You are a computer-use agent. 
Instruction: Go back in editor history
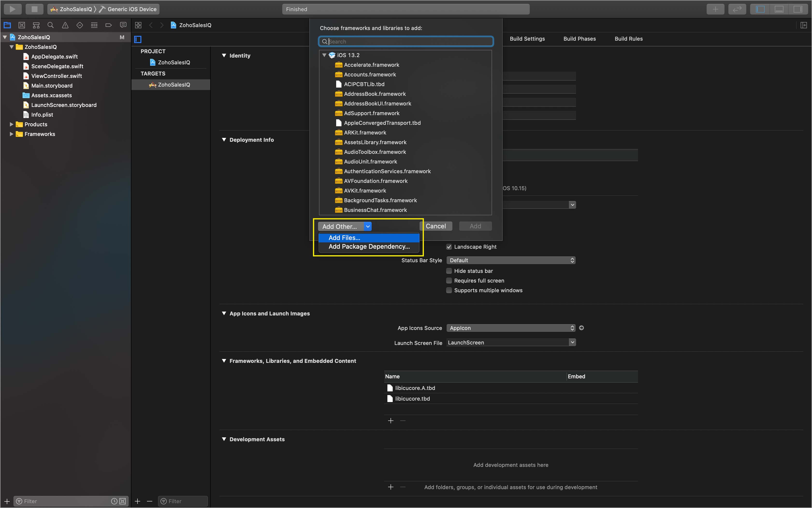coord(151,25)
